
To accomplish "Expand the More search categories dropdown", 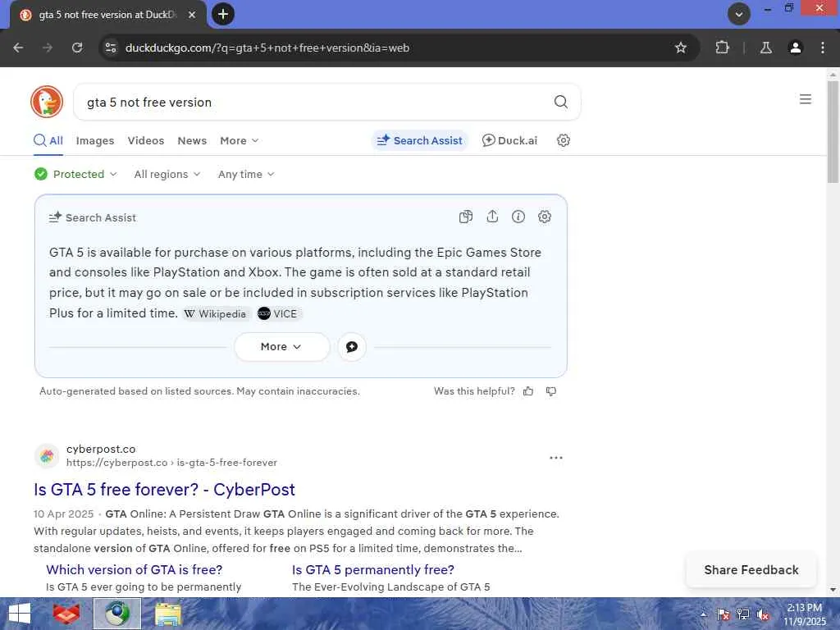I will click(x=239, y=140).
